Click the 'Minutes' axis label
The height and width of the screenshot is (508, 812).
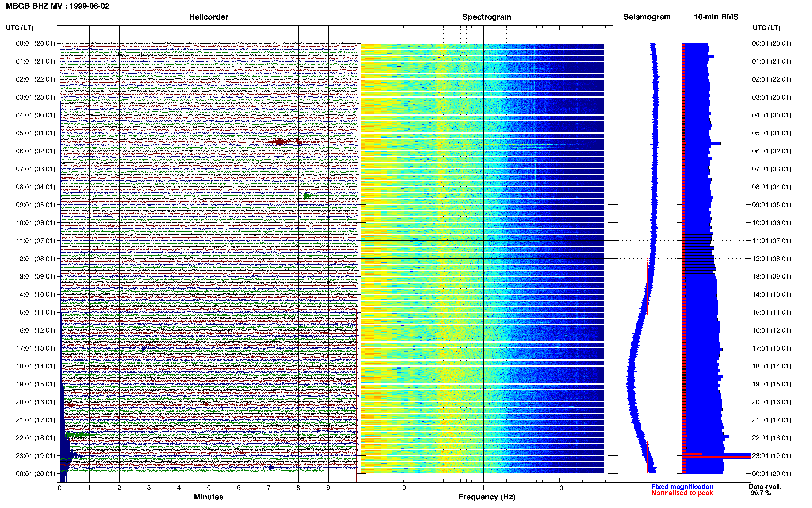(209, 497)
